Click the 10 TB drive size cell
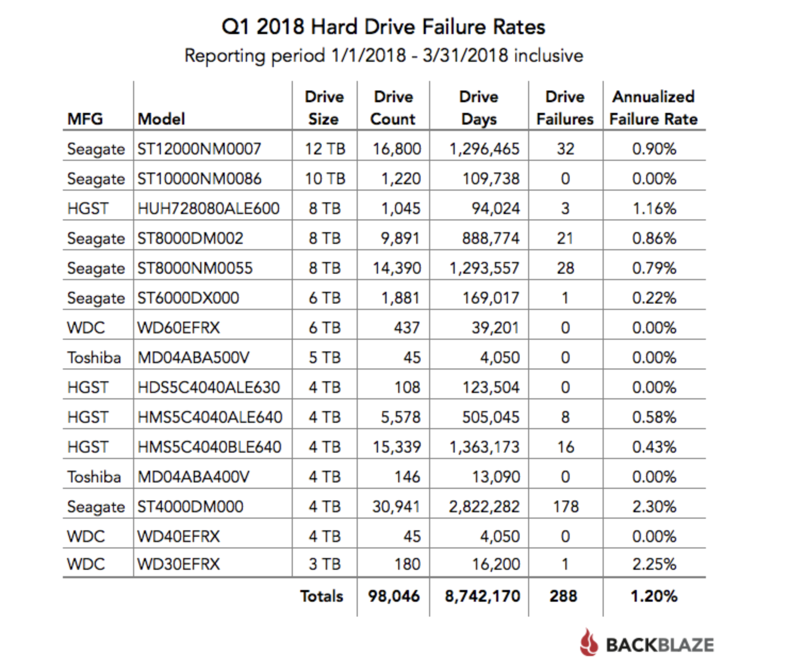 pos(325,178)
